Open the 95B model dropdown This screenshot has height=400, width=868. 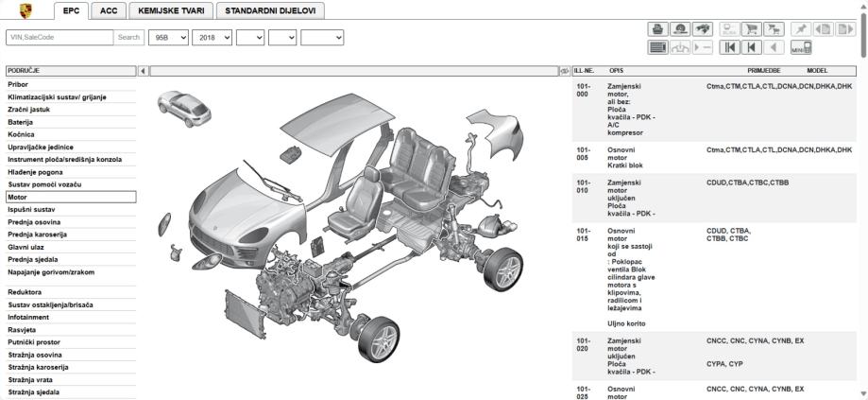[x=166, y=38]
